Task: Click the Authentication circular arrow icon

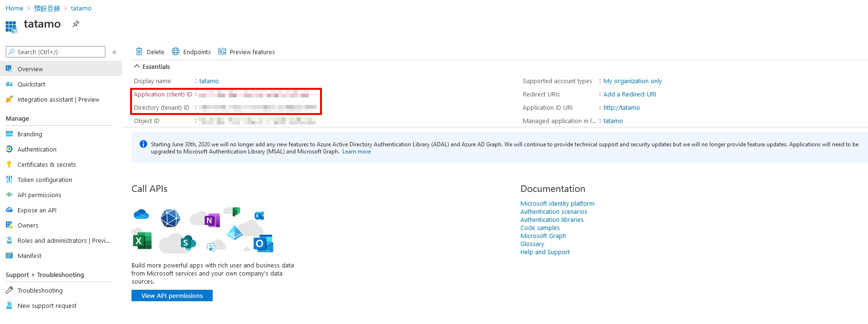Action: point(9,149)
